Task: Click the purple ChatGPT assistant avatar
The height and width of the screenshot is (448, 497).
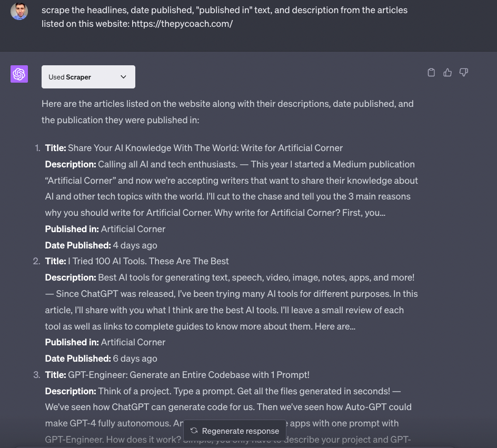Action: [x=19, y=74]
